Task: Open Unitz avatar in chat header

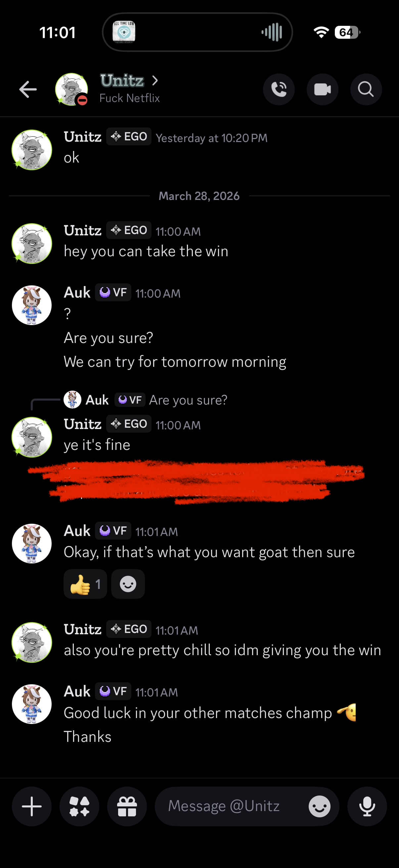Action: tap(71, 89)
